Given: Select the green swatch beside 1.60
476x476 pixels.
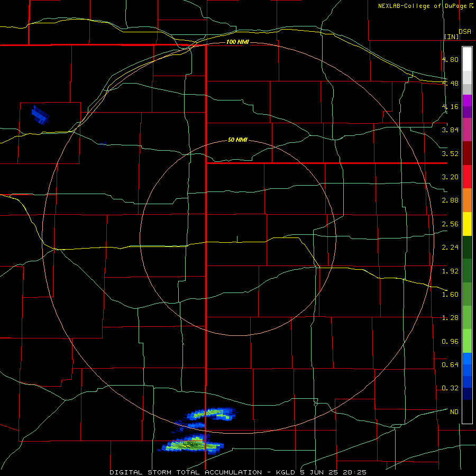Looking at the screenshot, I should coord(467,294).
